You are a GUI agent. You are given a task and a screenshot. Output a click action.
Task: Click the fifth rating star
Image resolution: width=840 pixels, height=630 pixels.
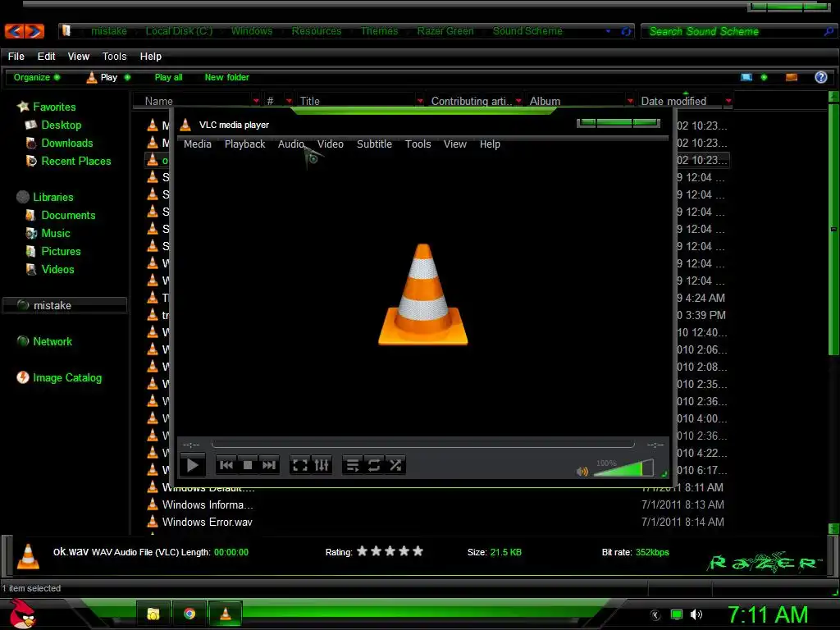pyautogui.click(x=418, y=551)
